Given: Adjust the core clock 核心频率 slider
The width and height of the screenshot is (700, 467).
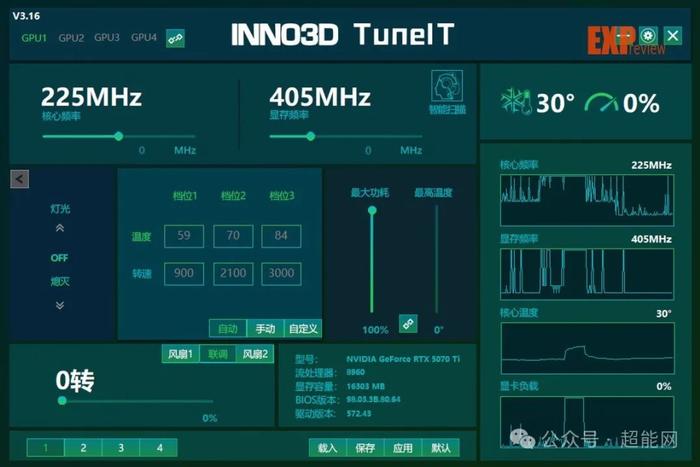Looking at the screenshot, I should 119,136.
